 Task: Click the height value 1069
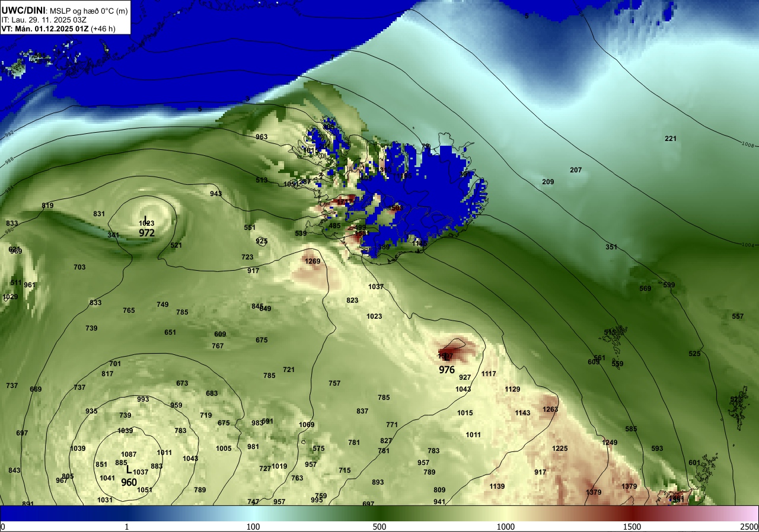[x=307, y=425]
